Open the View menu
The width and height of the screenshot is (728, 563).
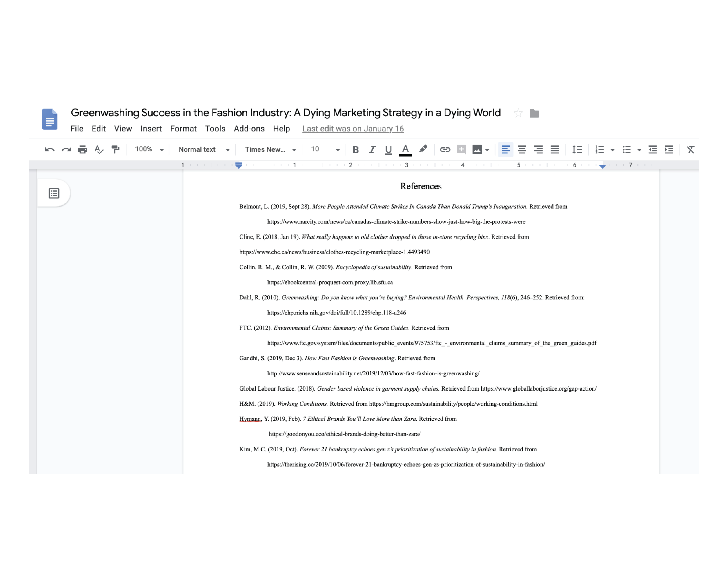click(x=123, y=129)
